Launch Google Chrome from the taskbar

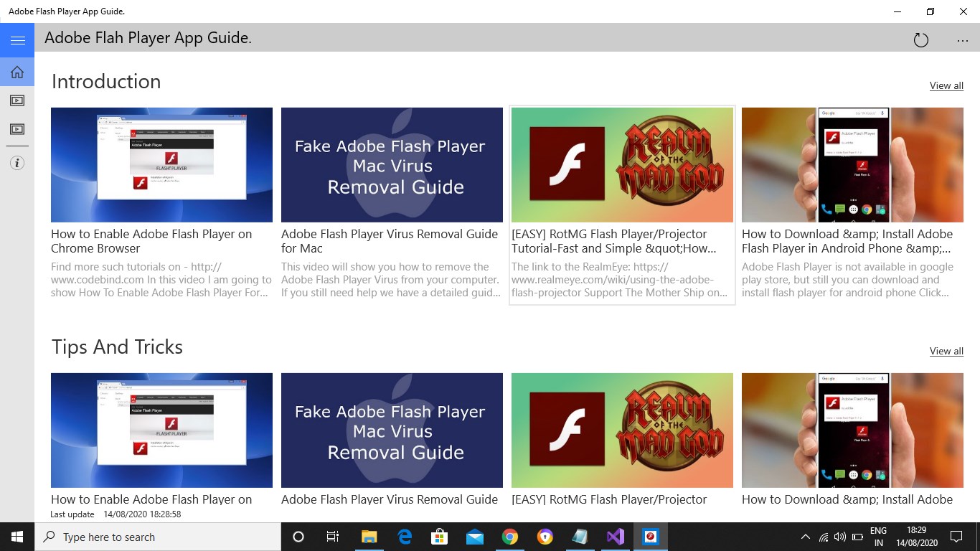(x=510, y=537)
